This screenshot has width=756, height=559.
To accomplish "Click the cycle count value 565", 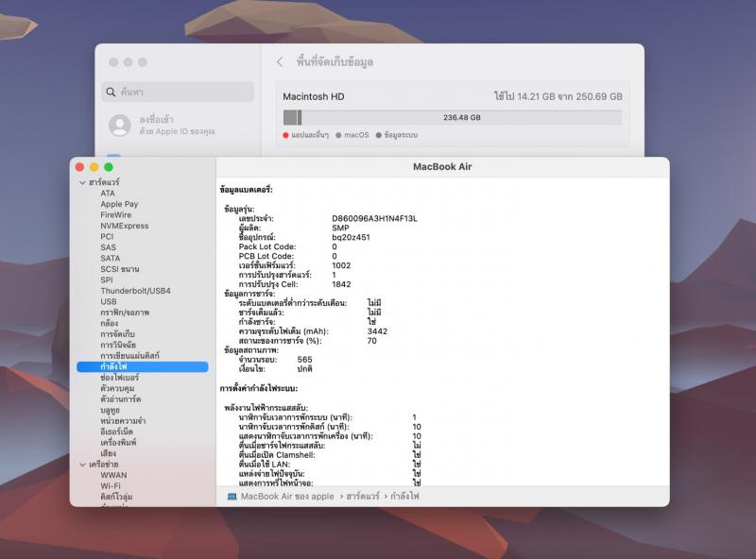I will click(304, 360).
